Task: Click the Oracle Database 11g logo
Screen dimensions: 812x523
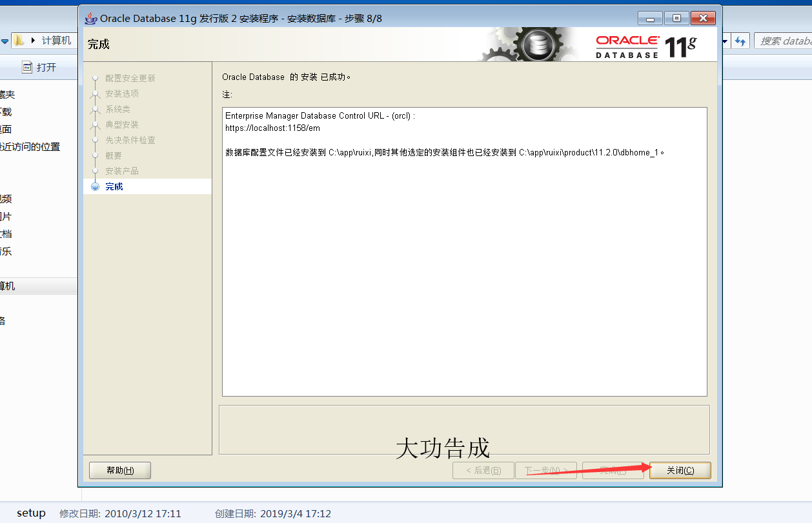Action: pyautogui.click(x=646, y=46)
